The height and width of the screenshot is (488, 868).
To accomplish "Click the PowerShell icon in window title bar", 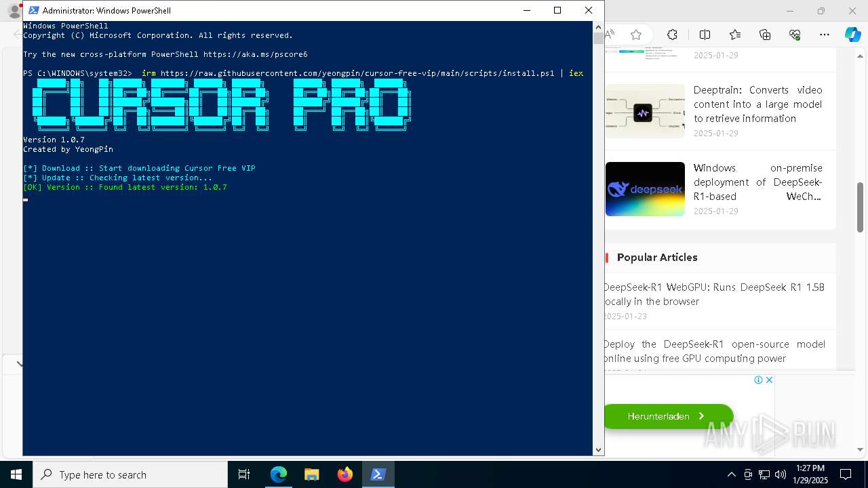I will [x=34, y=10].
